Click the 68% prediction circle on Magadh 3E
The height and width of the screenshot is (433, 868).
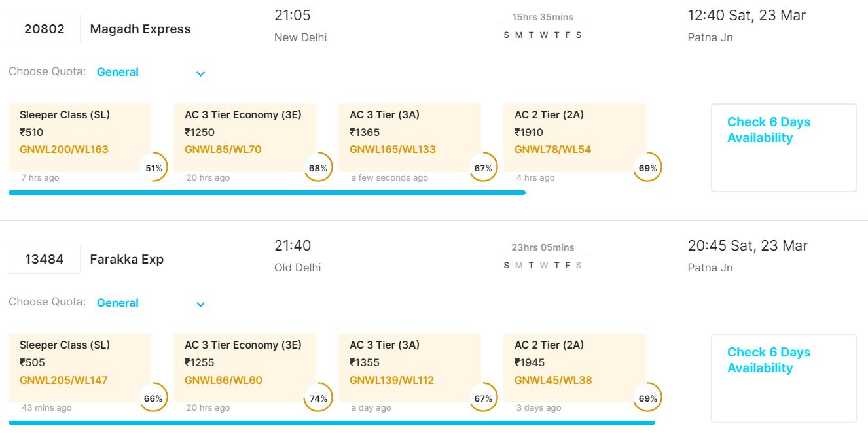coord(318,168)
